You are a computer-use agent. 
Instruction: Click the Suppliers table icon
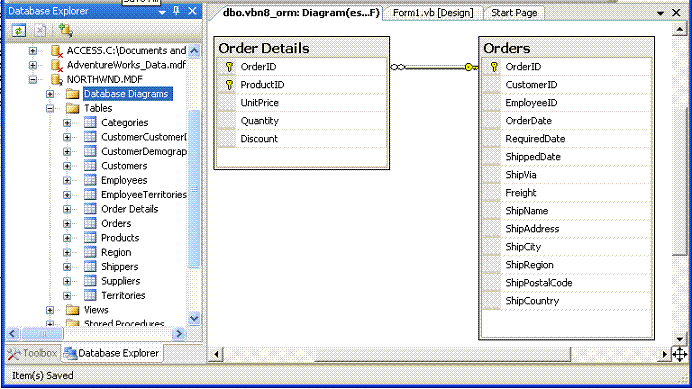90,281
